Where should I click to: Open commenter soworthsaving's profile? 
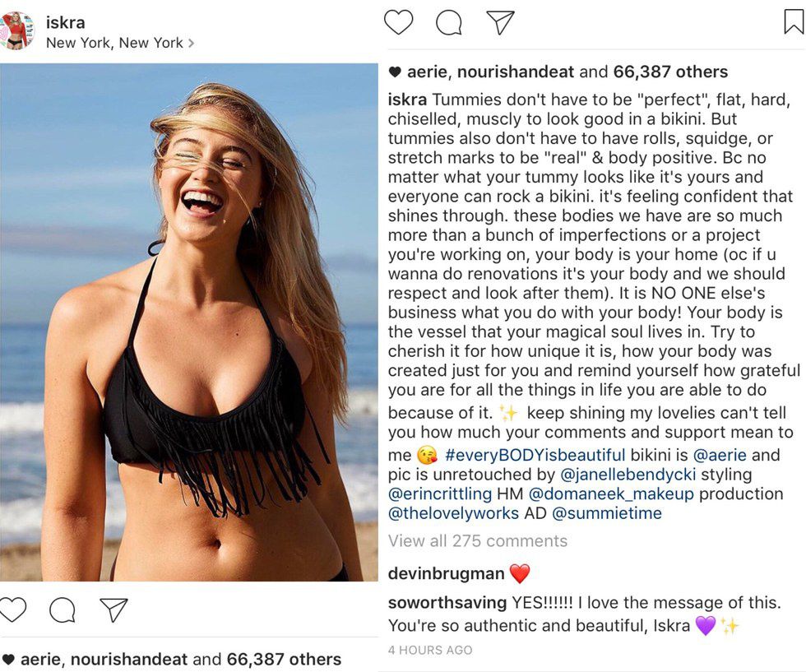click(x=447, y=603)
